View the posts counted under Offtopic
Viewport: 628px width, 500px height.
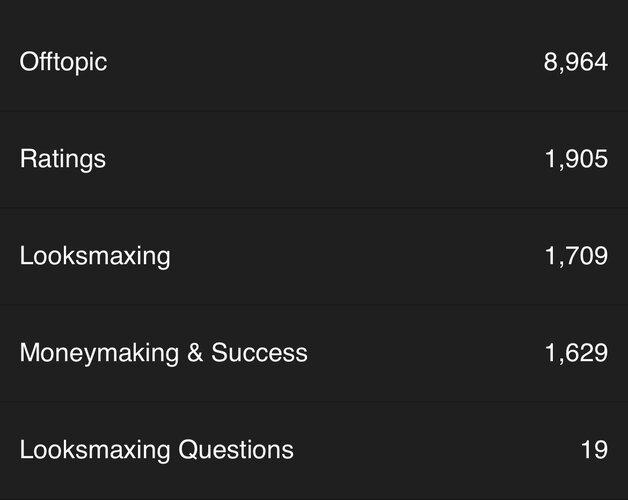tap(576, 62)
